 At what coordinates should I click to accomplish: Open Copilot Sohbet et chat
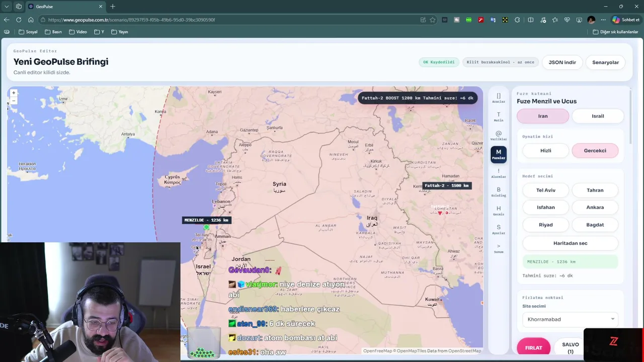tap(626, 20)
